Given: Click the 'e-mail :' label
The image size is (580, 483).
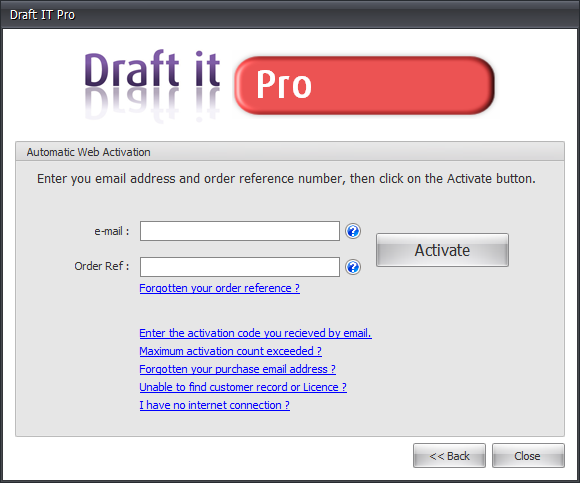Looking at the screenshot, I should click(112, 231).
